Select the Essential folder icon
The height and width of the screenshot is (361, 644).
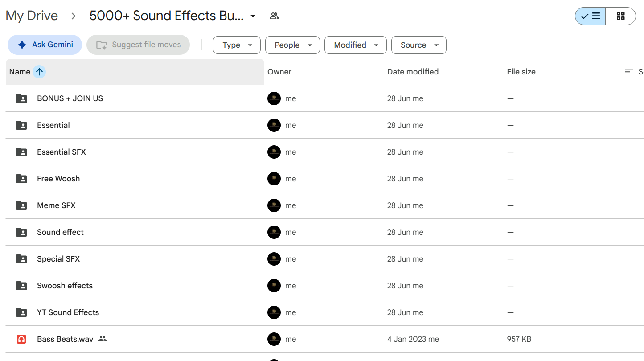coord(21,125)
